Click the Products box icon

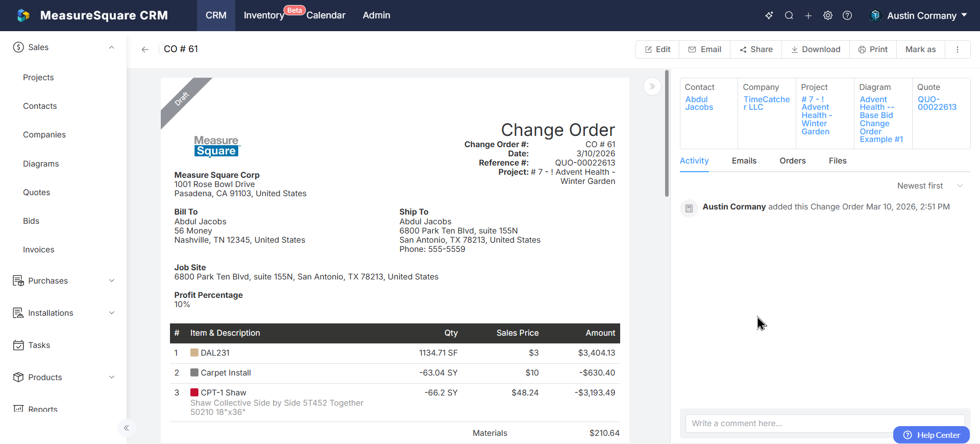point(18,377)
